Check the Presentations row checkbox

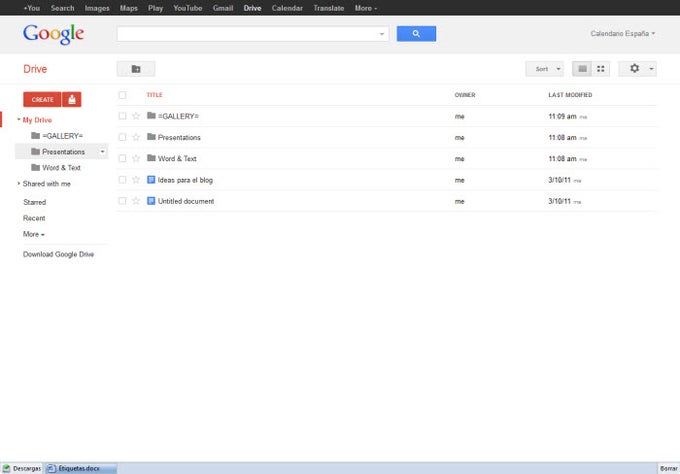tap(123, 137)
